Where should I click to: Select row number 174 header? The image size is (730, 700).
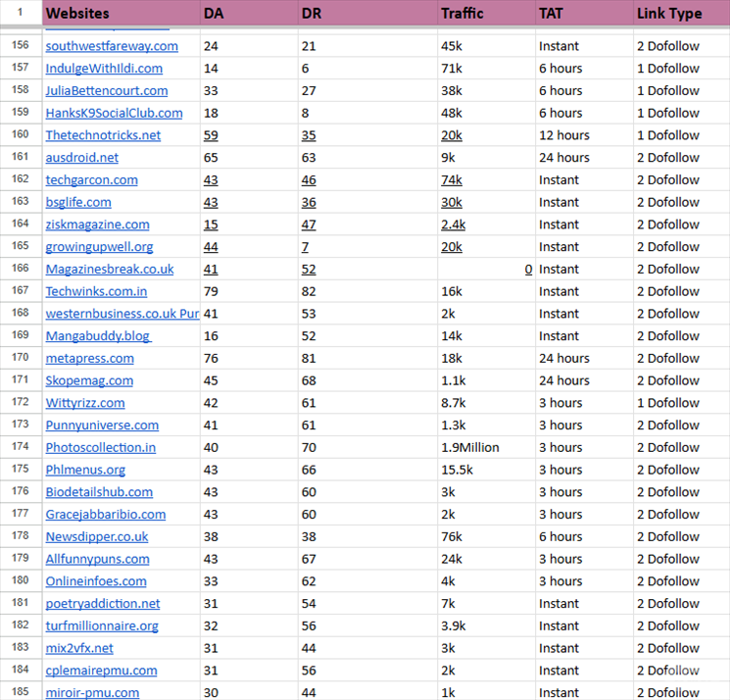coord(21,447)
